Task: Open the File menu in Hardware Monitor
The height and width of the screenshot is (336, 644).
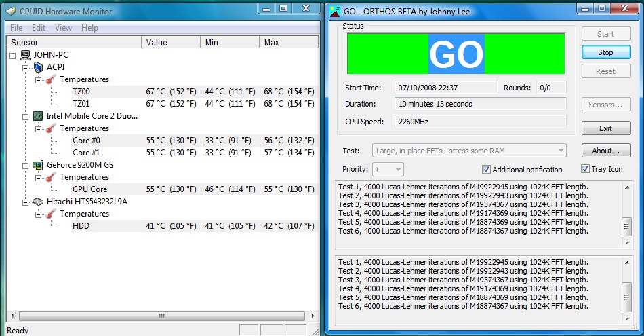Action: pyautogui.click(x=16, y=28)
